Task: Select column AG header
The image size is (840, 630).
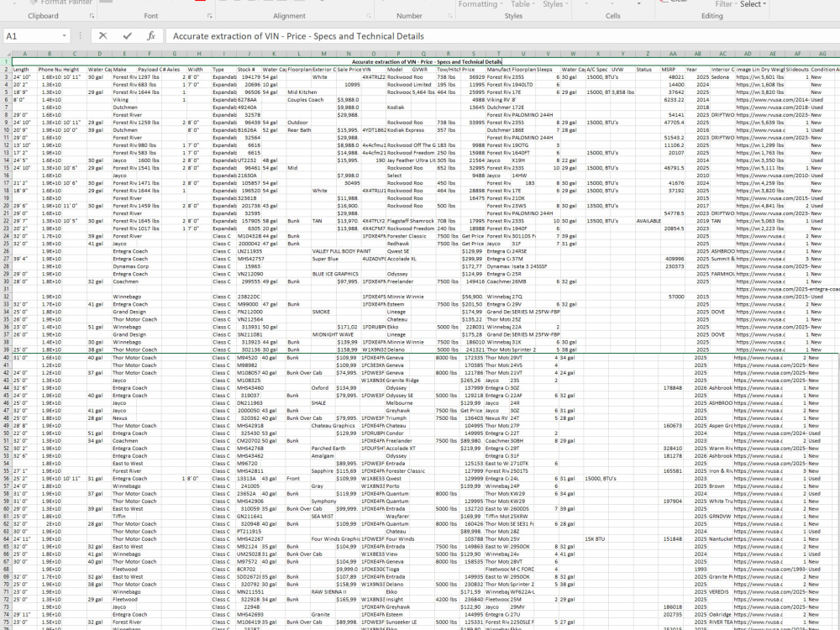Action: click(822, 54)
